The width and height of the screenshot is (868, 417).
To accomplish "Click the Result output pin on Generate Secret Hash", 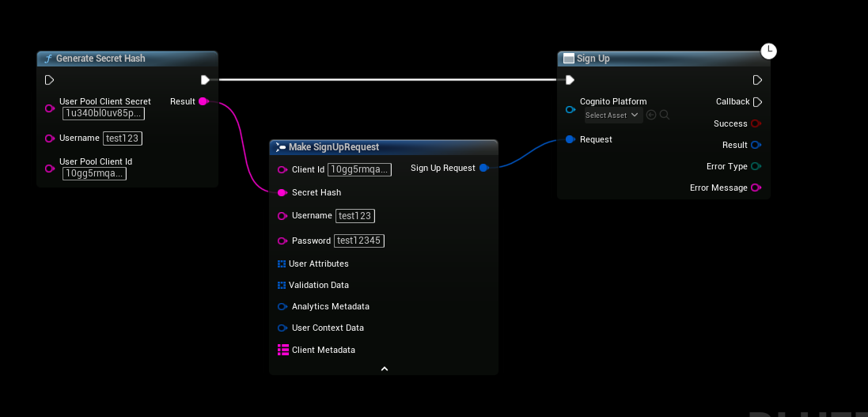I will pos(203,101).
